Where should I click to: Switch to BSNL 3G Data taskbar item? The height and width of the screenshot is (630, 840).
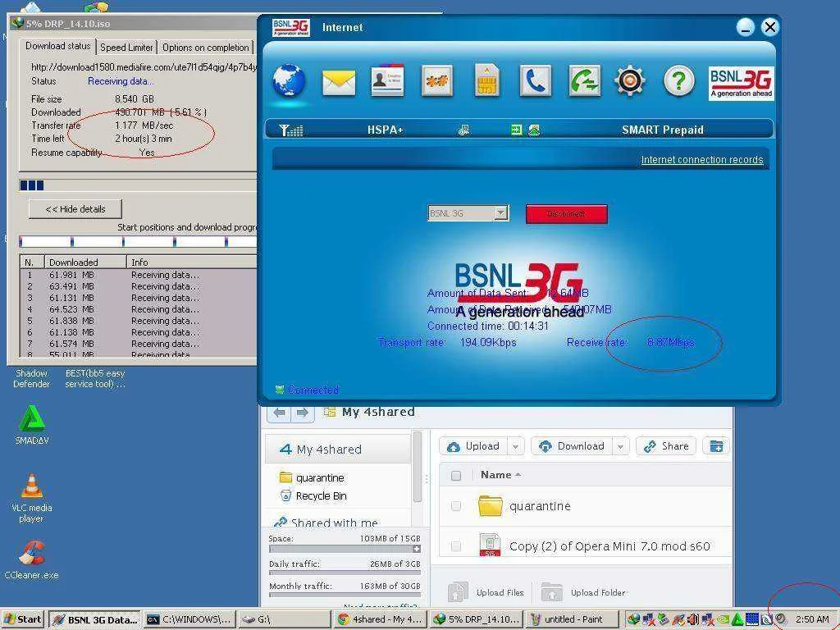tap(95, 619)
